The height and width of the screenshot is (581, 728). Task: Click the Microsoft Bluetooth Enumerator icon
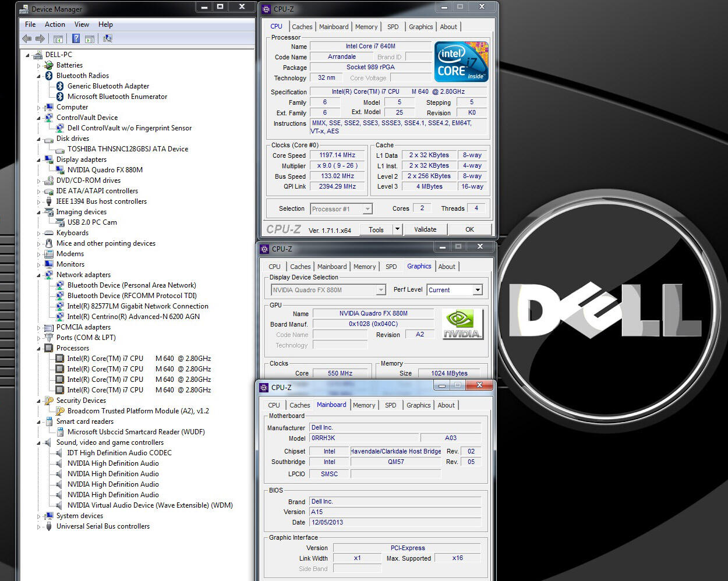[x=60, y=97]
